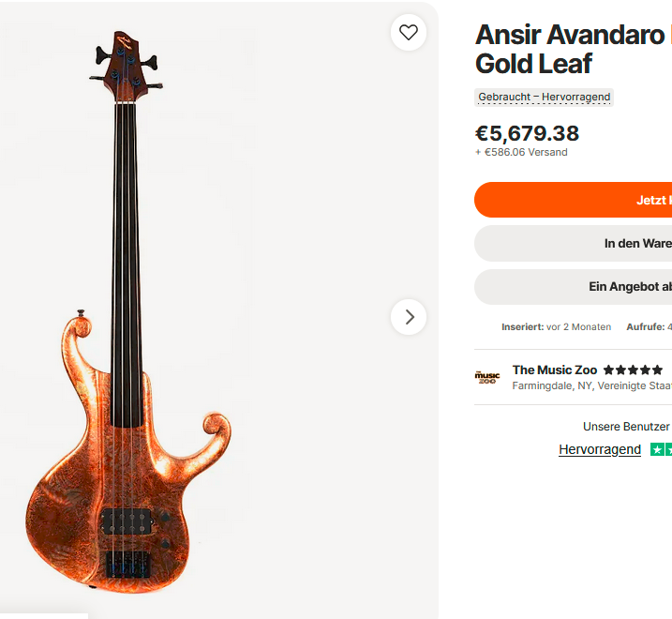
Task: Click the seller's five-star rating
Action: click(633, 370)
